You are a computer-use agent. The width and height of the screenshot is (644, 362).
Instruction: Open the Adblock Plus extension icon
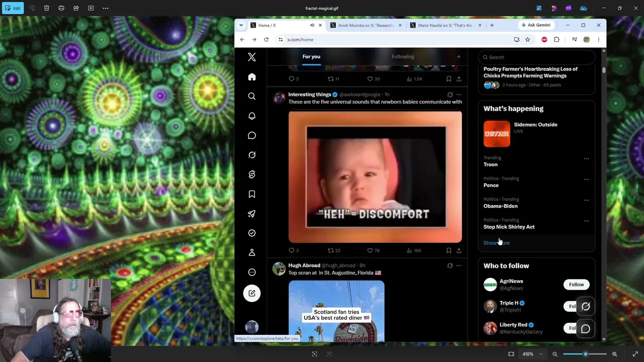point(544,40)
